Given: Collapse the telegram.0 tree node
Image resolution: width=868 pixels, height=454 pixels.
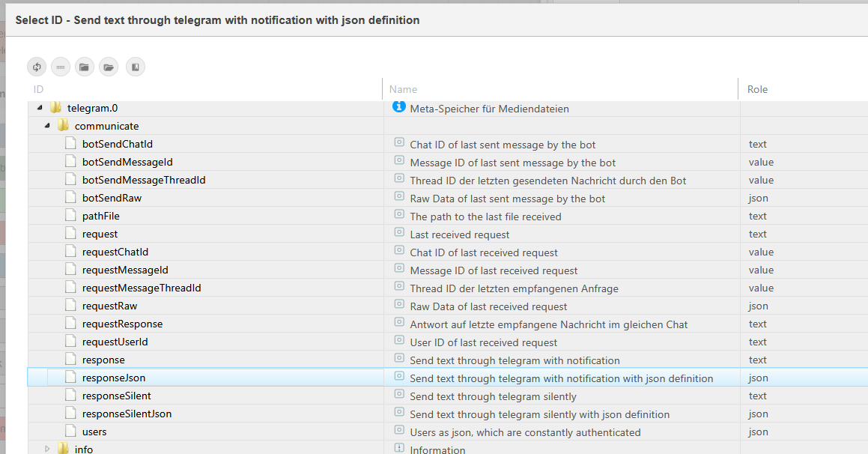Looking at the screenshot, I should click(39, 108).
